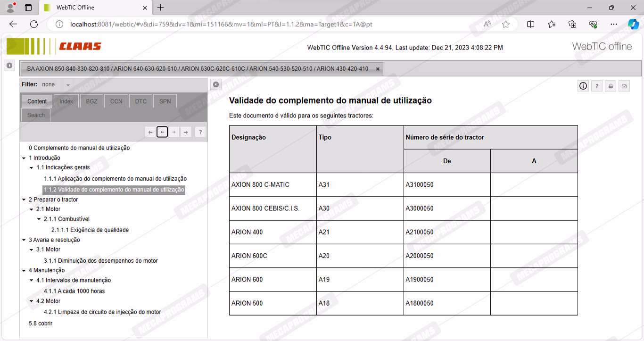644x341 pixels.
Task: Open help from the document toolbar
Action: pos(597,86)
